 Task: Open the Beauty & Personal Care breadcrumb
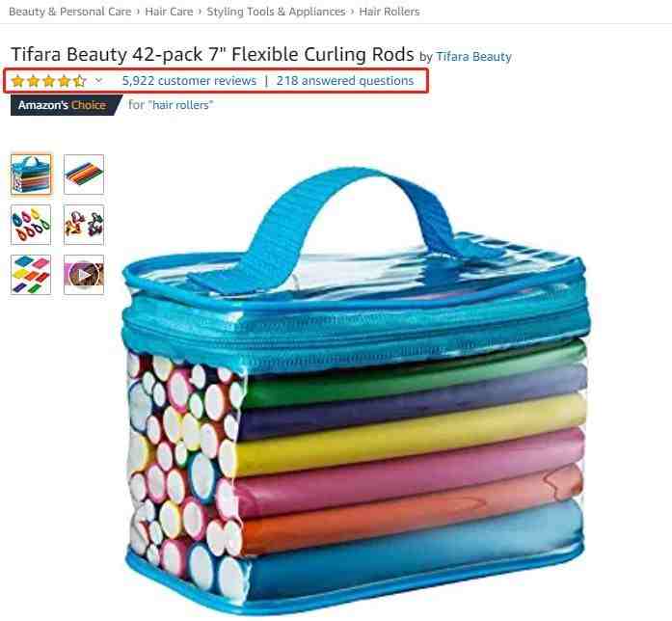(70, 12)
